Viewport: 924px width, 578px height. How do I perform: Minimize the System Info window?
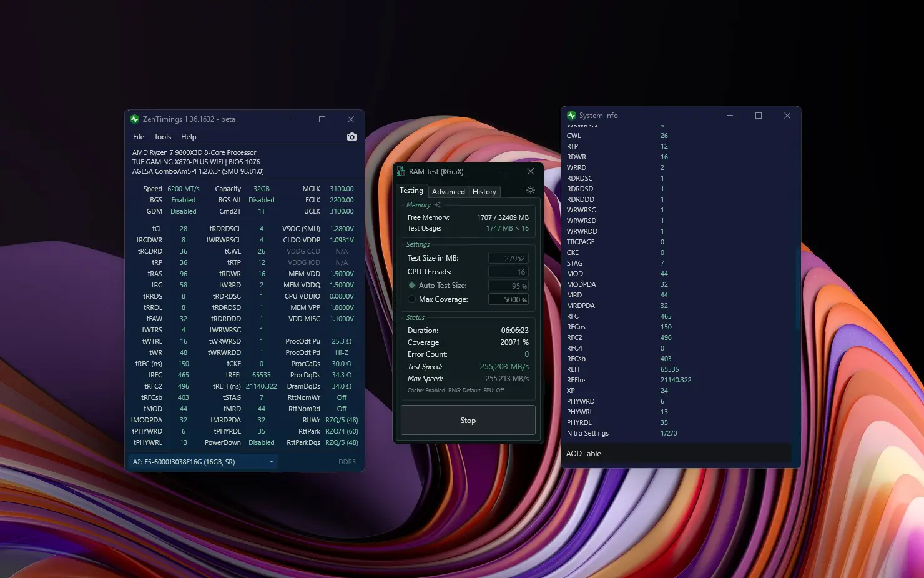(x=730, y=116)
